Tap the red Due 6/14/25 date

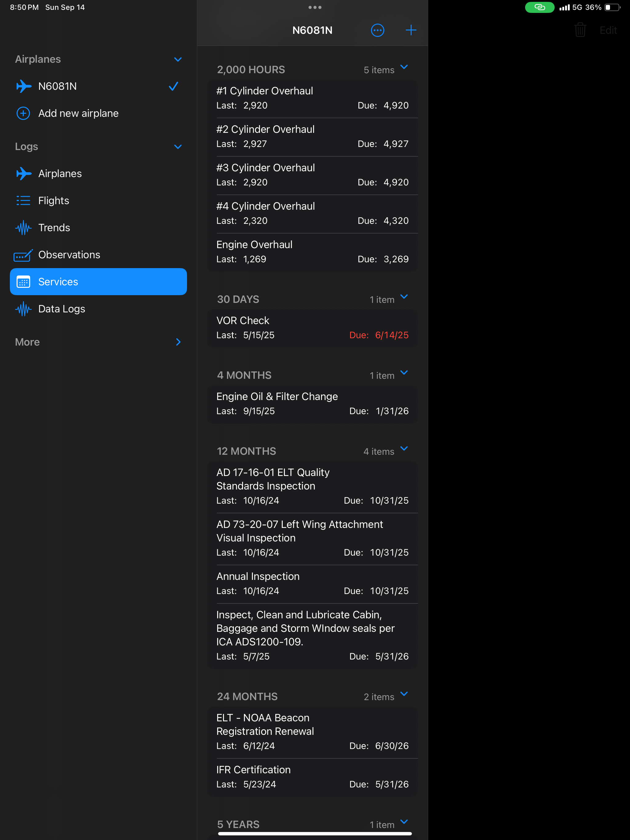[379, 335]
